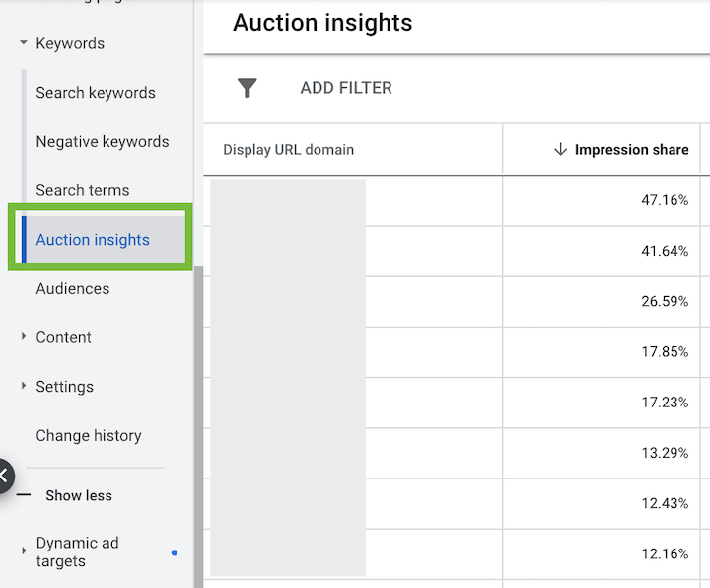The width and height of the screenshot is (710, 588).
Task: Open Change history
Action: (x=89, y=435)
